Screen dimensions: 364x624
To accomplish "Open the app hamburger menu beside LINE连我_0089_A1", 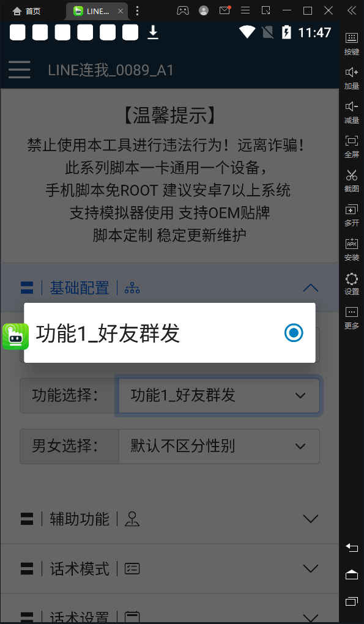I will coord(20,70).
